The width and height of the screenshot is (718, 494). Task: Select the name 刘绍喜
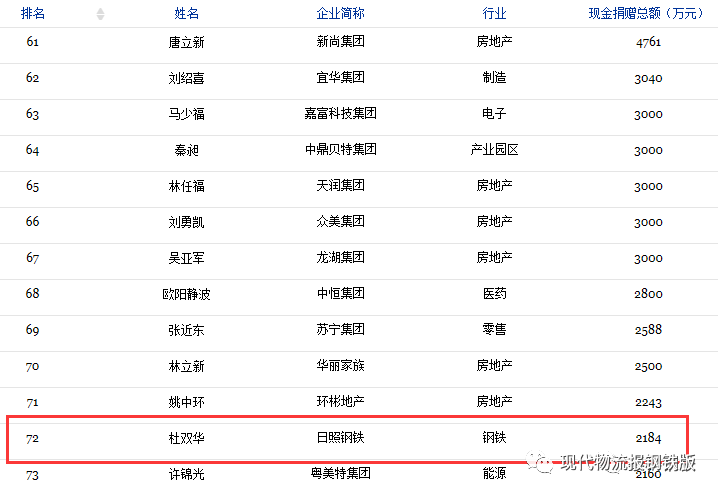186,78
